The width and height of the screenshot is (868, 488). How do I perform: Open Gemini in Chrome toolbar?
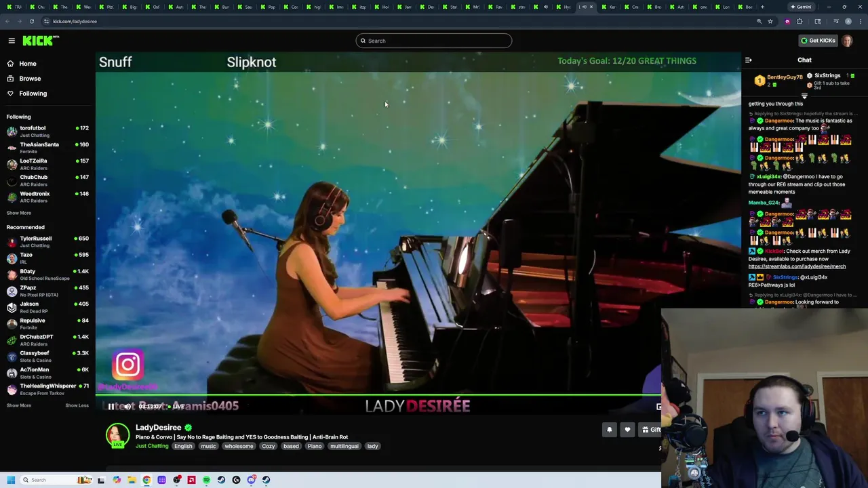(x=801, y=7)
